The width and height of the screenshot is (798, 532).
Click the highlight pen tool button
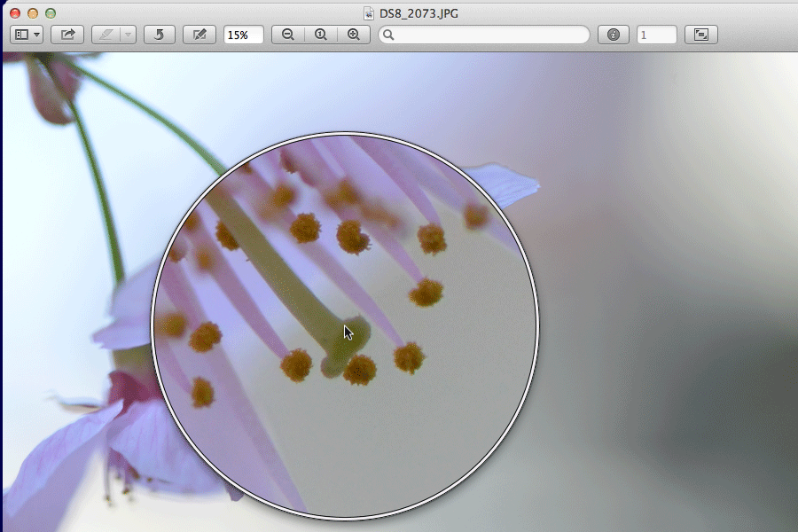pyautogui.click(x=106, y=35)
